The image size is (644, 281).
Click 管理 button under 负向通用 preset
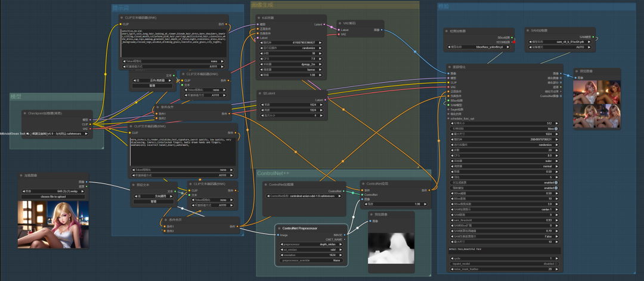(x=154, y=201)
